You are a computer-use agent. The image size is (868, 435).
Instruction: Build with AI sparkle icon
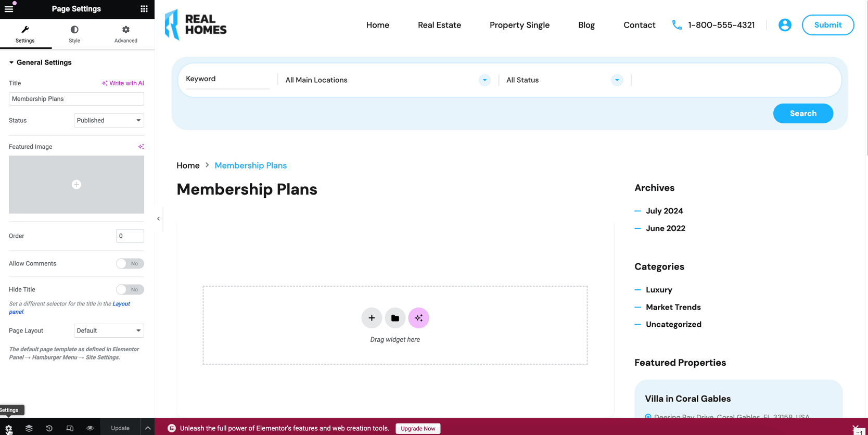pyautogui.click(x=418, y=318)
